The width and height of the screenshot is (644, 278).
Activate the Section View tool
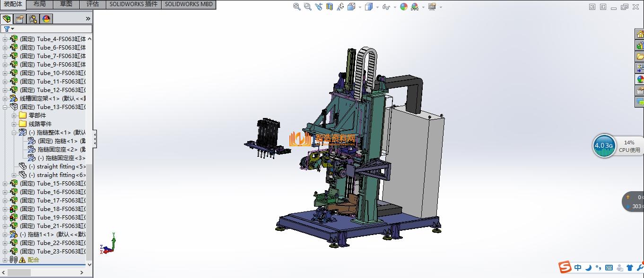click(330, 7)
